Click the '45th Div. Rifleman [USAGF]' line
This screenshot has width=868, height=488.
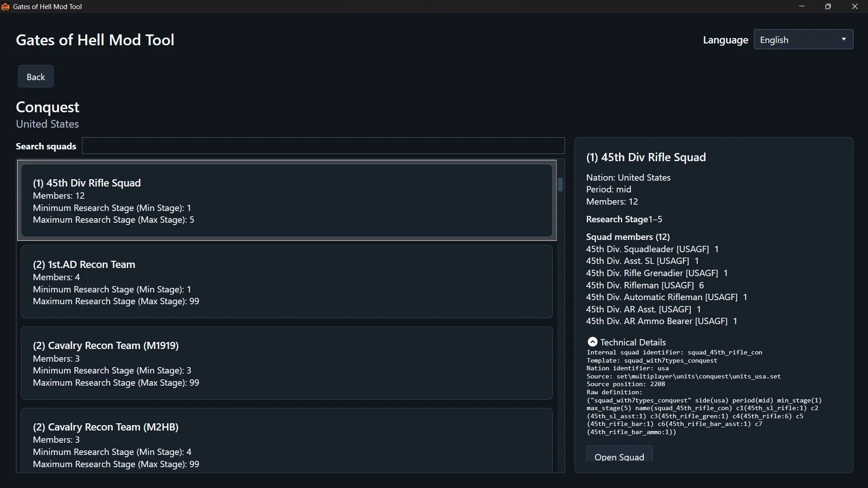[x=645, y=285]
